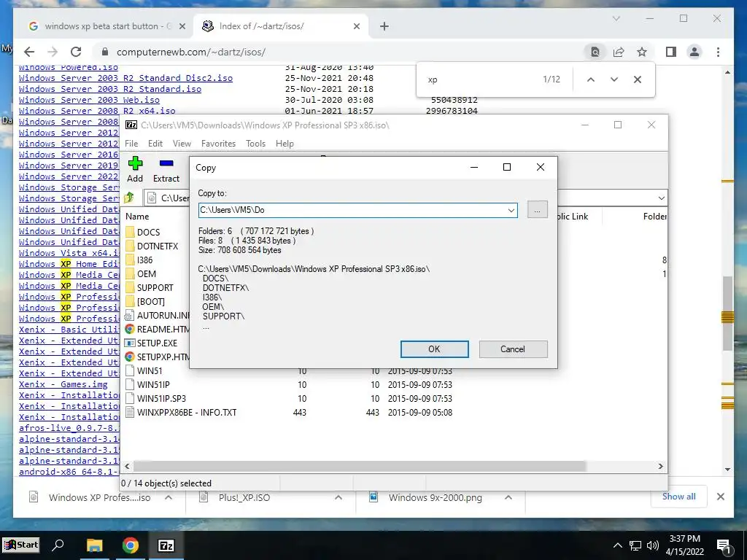Viewport: 747px width, 560px height.
Task: Open Windows Server 2003 Web.iso link
Action: click(x=89, y=100)
